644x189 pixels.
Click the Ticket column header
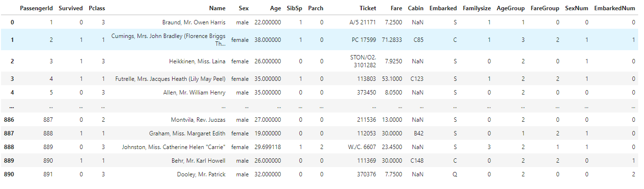click(x=368, y=8)
